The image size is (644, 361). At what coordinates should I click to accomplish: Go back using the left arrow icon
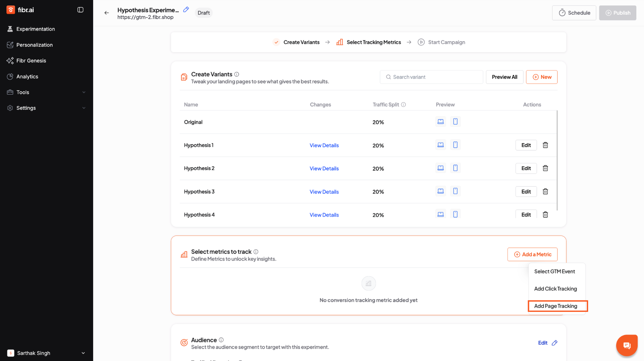(x=107, y=13)
